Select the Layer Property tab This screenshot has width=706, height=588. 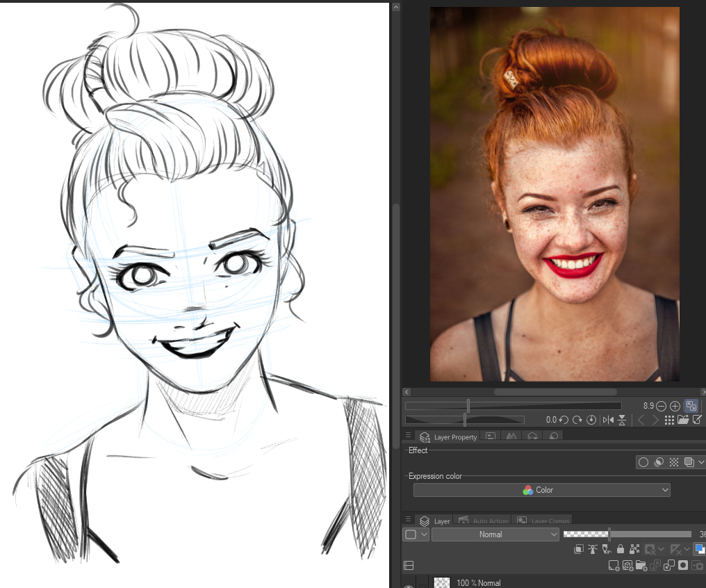(449, 437)
